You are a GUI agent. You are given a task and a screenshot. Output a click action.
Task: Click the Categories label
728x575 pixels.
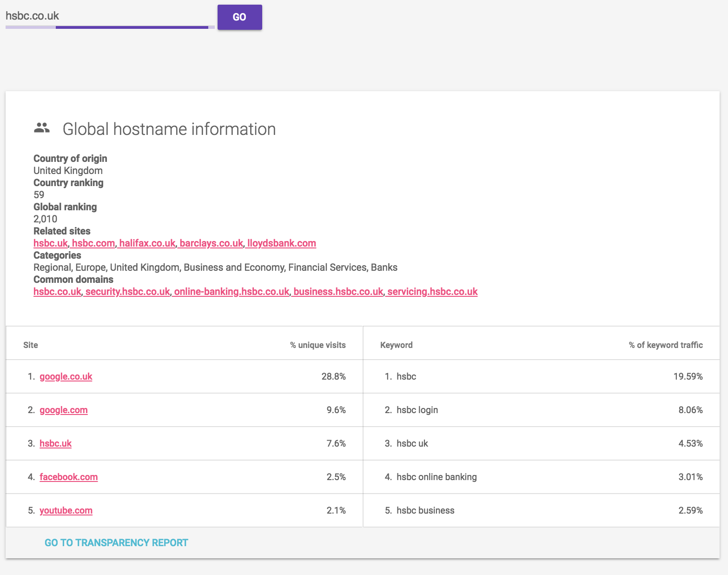pos(57,255)
